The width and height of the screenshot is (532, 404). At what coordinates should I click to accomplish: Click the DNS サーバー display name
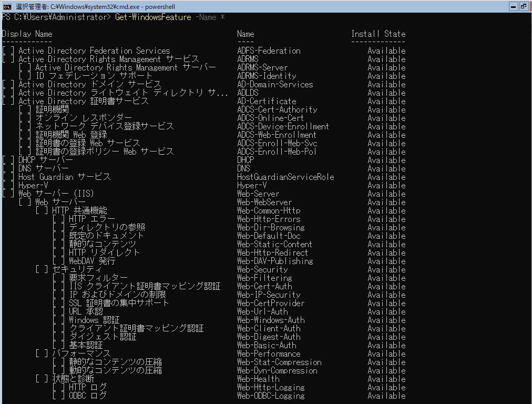44,168
